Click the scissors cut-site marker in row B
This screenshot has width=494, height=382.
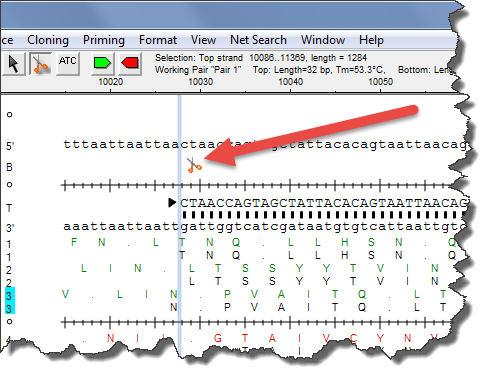(x=194, y=165)
